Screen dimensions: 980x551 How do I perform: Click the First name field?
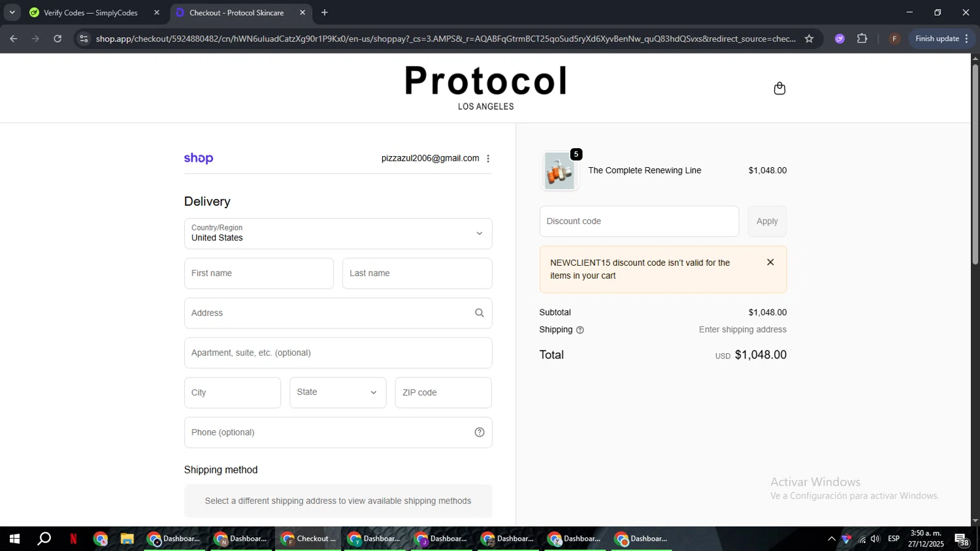(x=259, y=274)
